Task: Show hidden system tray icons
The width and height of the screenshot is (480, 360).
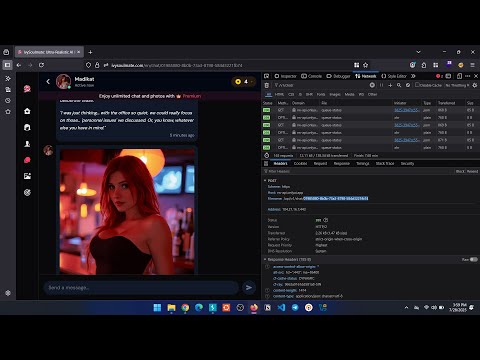Action: click(406, 307)
